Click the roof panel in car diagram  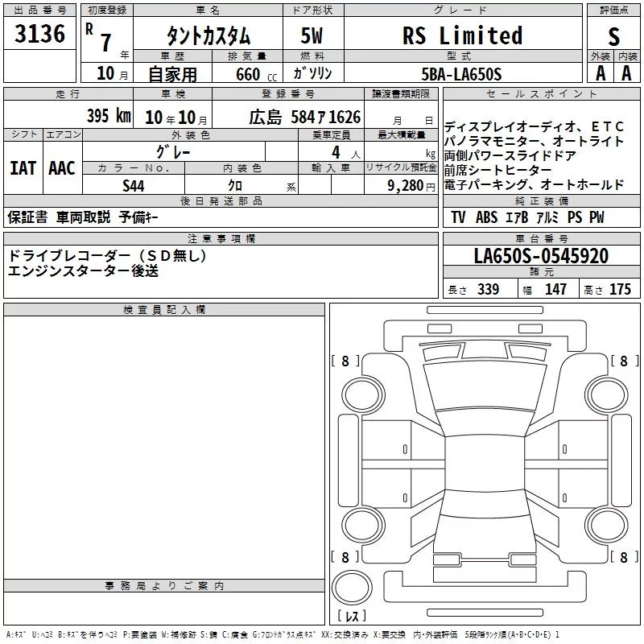[x=485, y=462]
